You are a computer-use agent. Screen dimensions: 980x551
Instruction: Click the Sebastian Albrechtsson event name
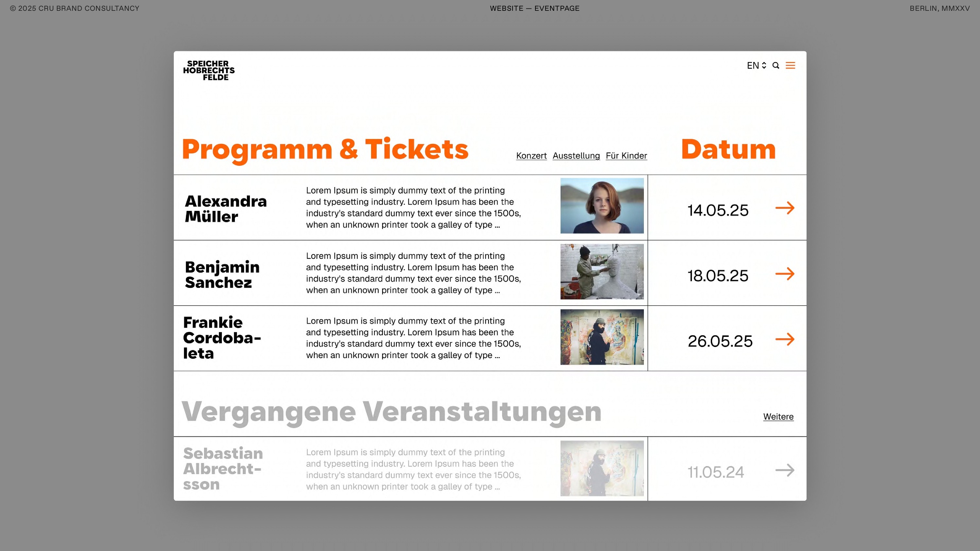tap(223, 468)
